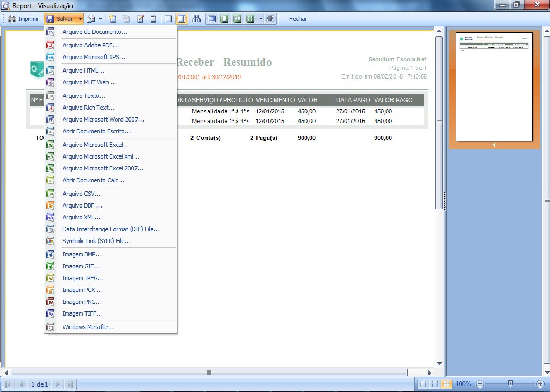
Task: Click the zoom slider handle
Action: click(x=510, y=383)
